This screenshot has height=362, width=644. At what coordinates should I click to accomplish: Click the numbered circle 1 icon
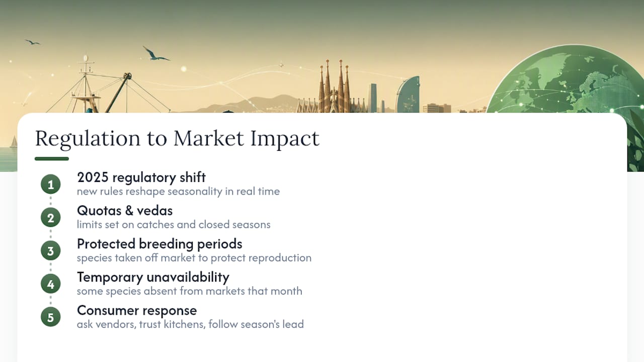tap(50, 185)
